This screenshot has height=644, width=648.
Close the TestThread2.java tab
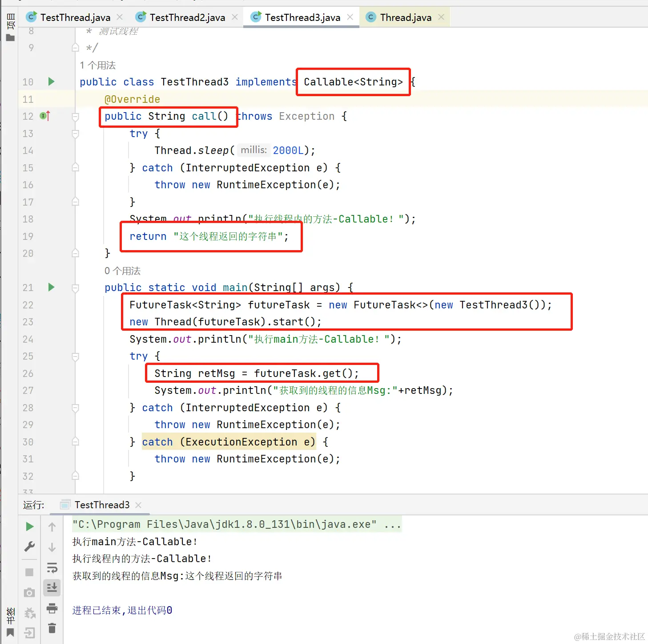tap(235, 17)
